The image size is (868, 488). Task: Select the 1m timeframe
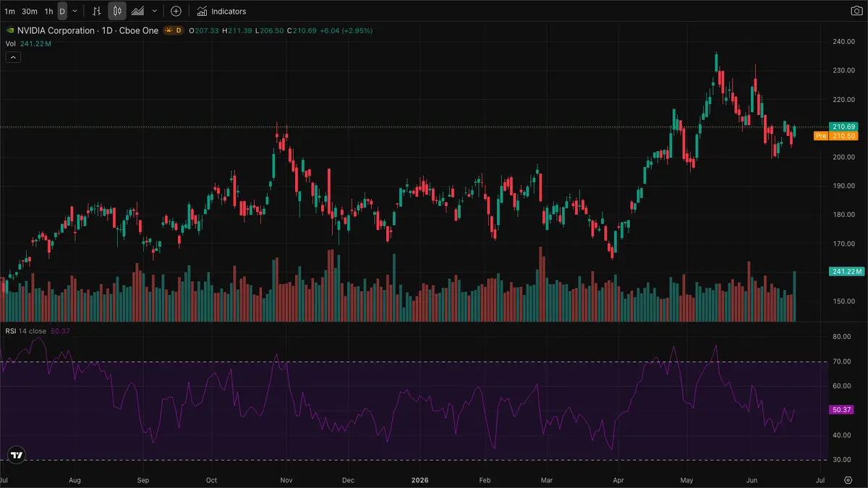click(x=9, y=12)
